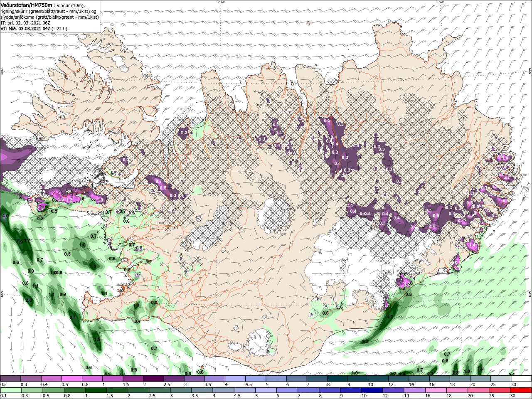This screenshot has width=532, height=399.
Task: Click the light lavender 4–4.5 swatch in upper legend
Action: point(235,379)
